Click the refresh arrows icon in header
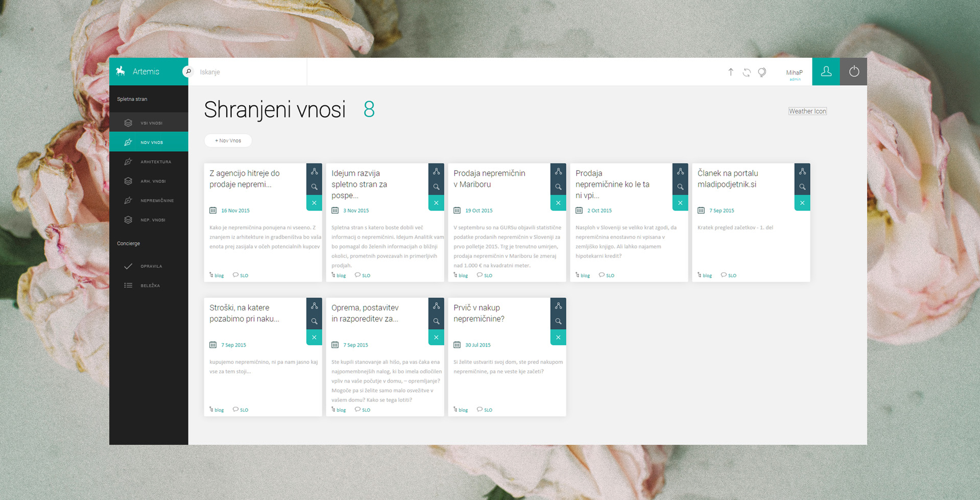980x500 pixels. [x=747, y=73]
